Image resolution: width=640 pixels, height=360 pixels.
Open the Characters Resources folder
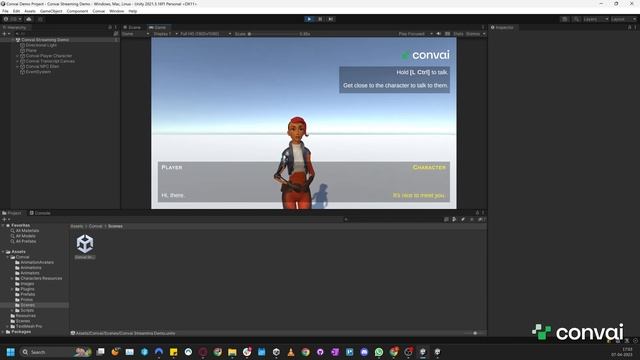point(41,278)
